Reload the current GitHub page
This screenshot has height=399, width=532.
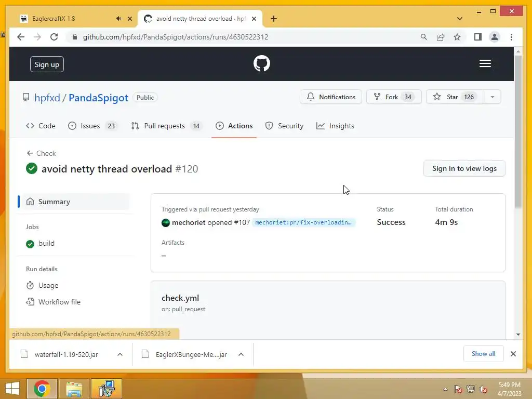pos(54,37)
